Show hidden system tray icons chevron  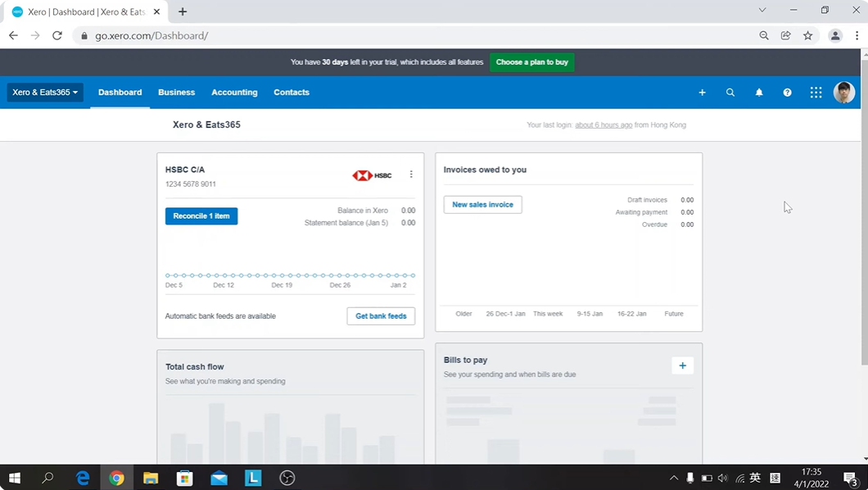[674, 478]
